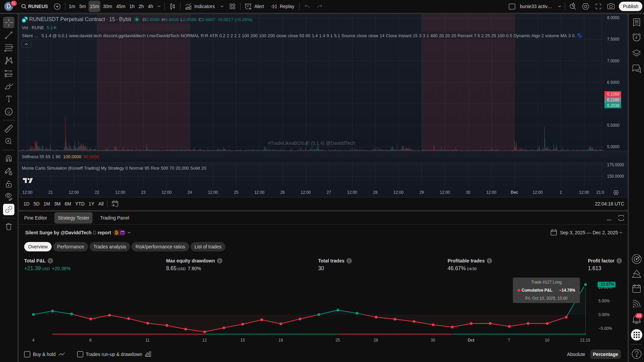The width and height of the screenshot is (644, 362).
Task: Open the chart screenshot camera icon
Action: (611, 6)
